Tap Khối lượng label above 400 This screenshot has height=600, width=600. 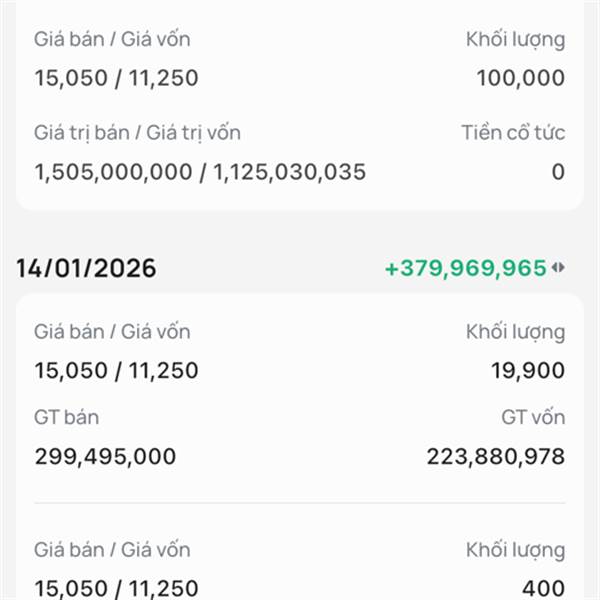pos(515,549)
